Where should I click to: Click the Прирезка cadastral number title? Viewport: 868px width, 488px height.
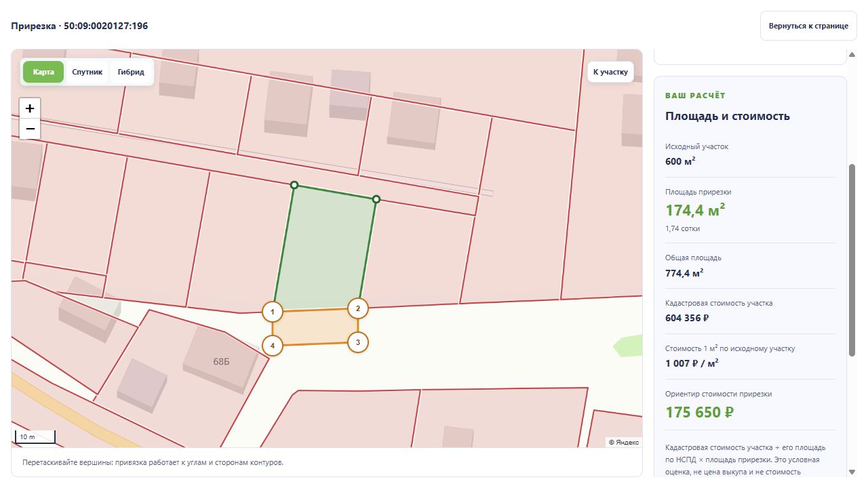coord(79,26)
